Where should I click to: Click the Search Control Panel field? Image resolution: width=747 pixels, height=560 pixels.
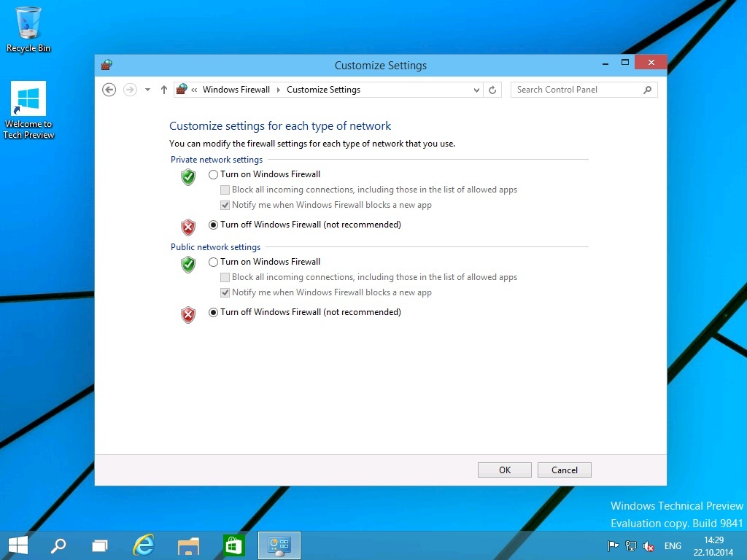click(576, 90)
